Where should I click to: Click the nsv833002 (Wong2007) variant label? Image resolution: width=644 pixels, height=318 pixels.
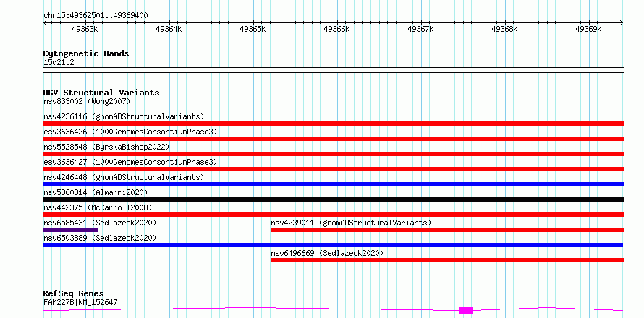(87, 101)
